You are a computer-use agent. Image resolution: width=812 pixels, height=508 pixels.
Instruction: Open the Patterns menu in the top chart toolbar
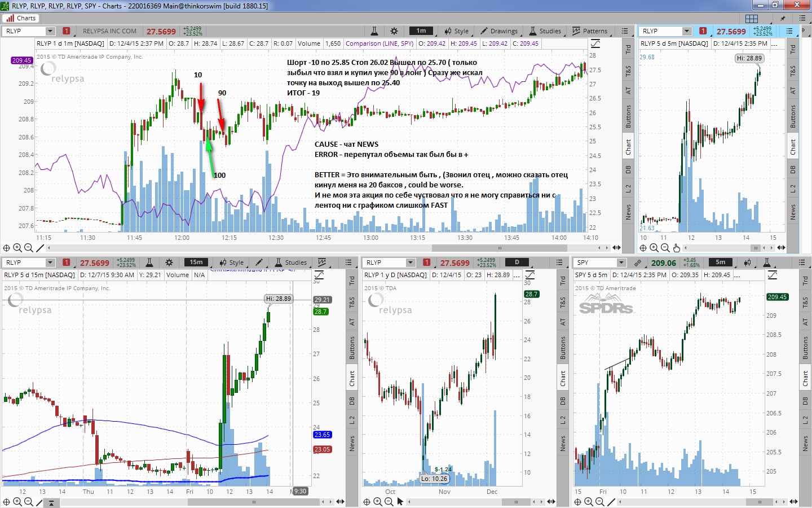(589, 31)
